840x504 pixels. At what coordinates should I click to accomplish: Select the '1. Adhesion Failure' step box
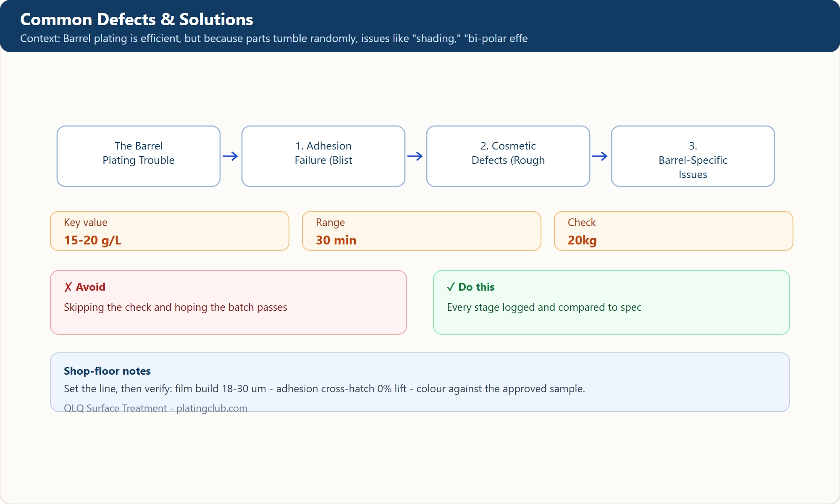323,156
